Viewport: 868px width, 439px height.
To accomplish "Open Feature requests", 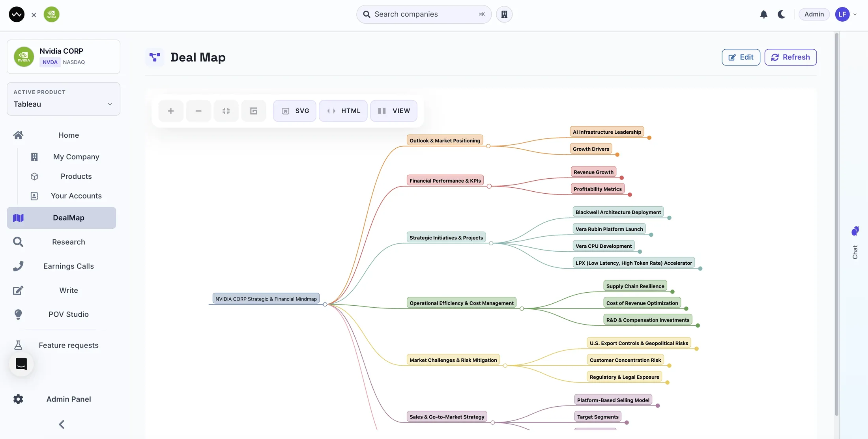I will (x=69, y=346).
